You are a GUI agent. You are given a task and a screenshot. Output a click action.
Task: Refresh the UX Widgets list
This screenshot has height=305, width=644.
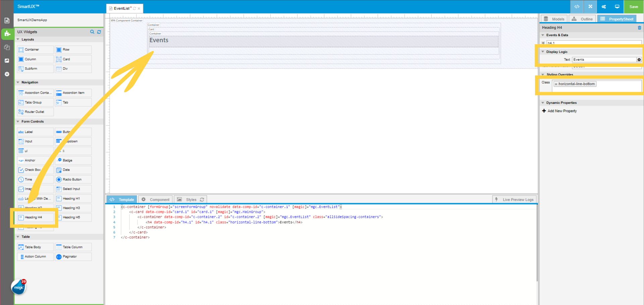(99, 32)
